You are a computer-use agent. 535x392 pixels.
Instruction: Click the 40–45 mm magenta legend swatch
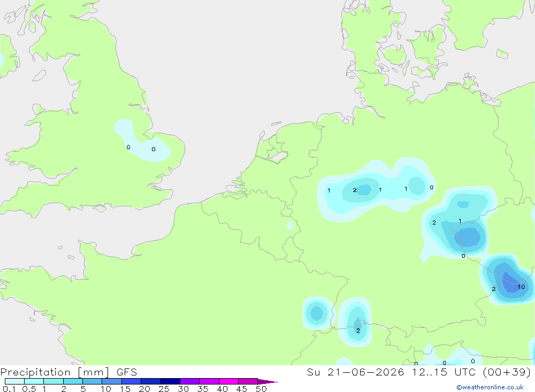pos(228,381)
